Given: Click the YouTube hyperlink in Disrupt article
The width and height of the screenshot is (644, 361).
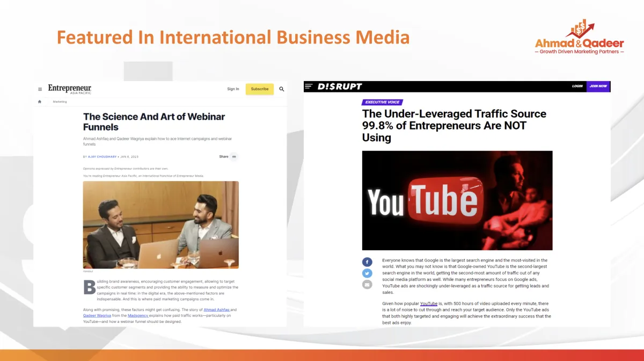Looking at the screenshot, I should pyautogui.click(x=429, y=304).
